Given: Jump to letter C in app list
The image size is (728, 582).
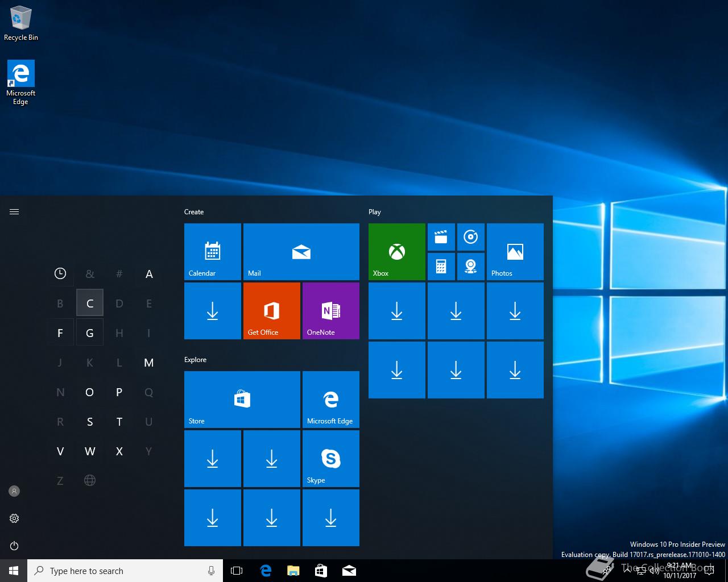Looking at the screenshot, I should point(90,304).
